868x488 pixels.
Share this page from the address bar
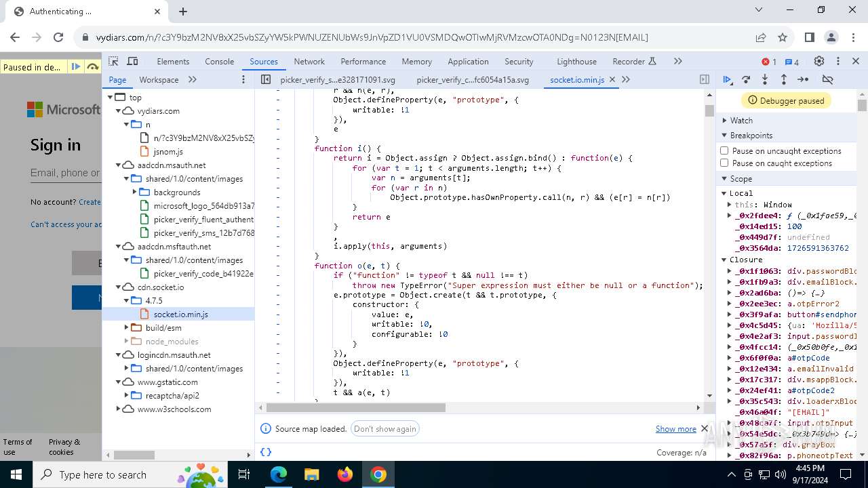click(761, 37)
